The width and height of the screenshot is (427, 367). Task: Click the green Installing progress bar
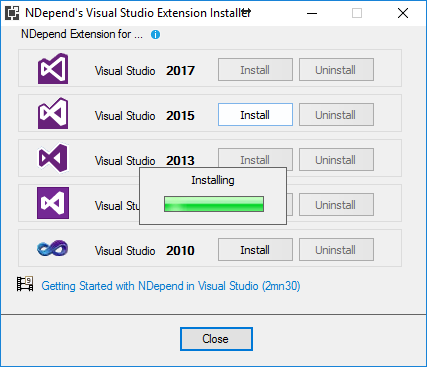coord(214,204)
